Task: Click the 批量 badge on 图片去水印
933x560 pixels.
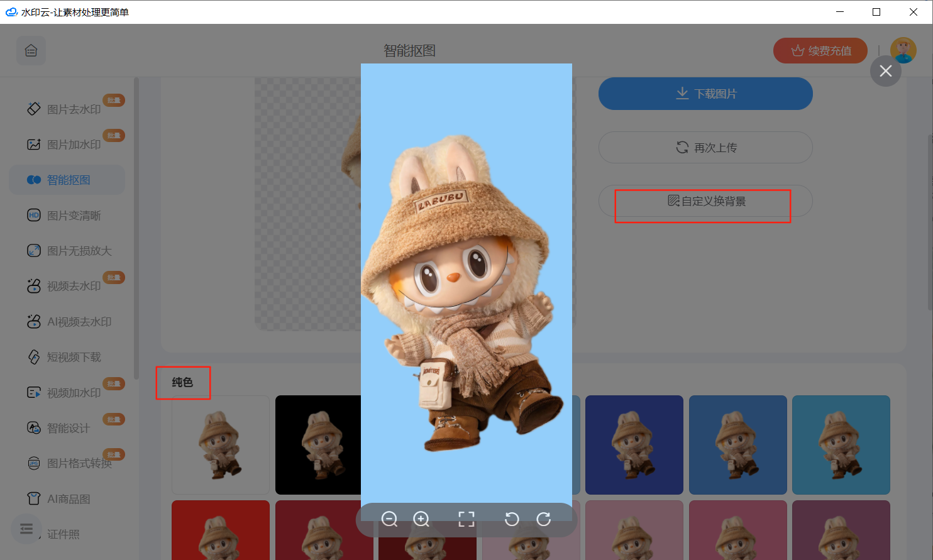Action: (x=114, y=100)
